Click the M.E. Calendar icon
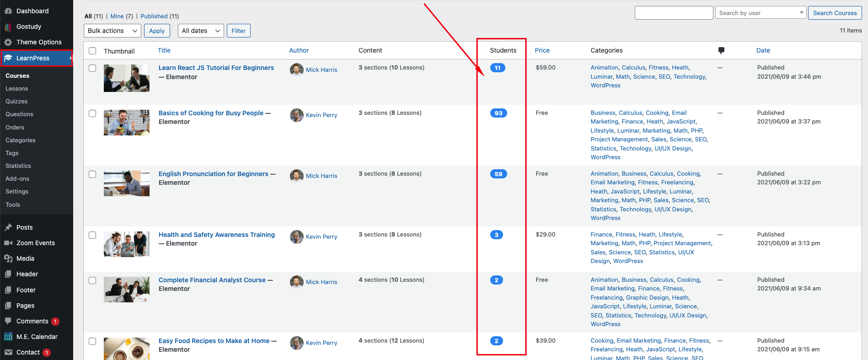868x360 pixels. (x=8, y=337)
